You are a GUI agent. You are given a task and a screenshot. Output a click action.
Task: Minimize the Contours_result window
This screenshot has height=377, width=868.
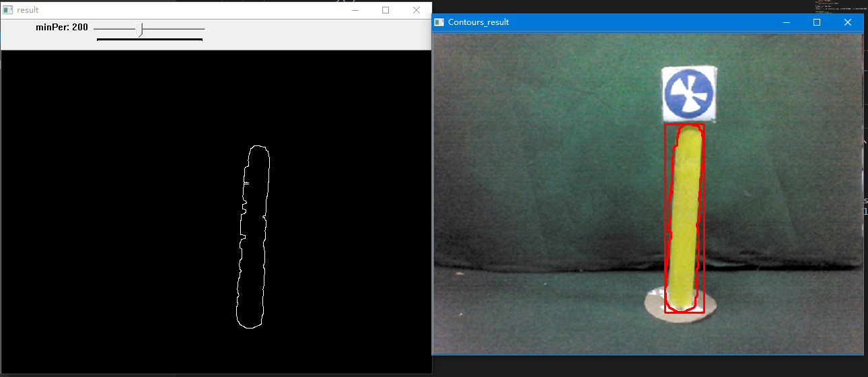pyautogui.click(x=786, y=22)
